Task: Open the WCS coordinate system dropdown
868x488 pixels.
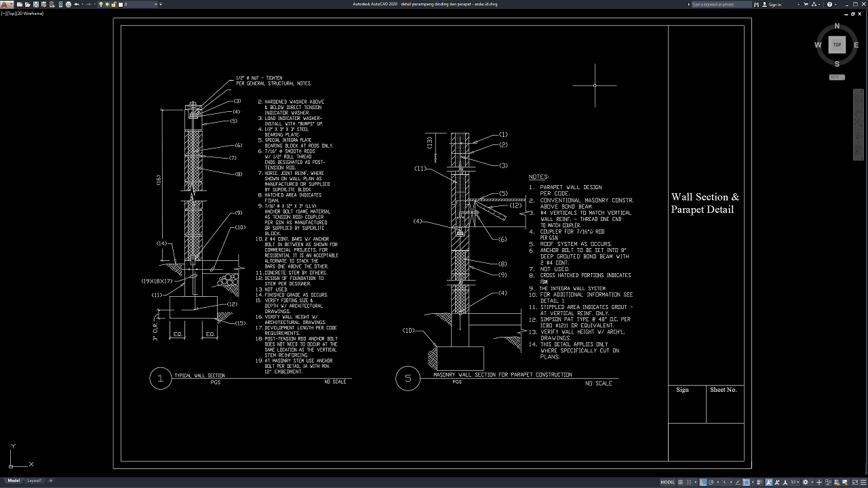Action: pyautogui.click(x=837, y=77)
